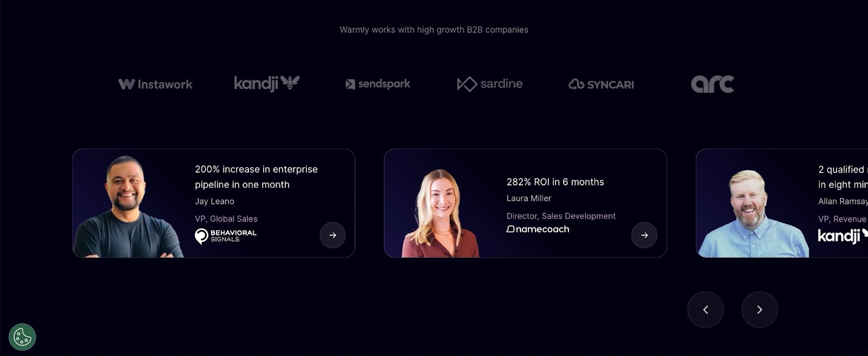Image resolution: width=868 pixels, height=356 pixels.
Task: Open cookie preferences icon
Action: pos(22,337)
